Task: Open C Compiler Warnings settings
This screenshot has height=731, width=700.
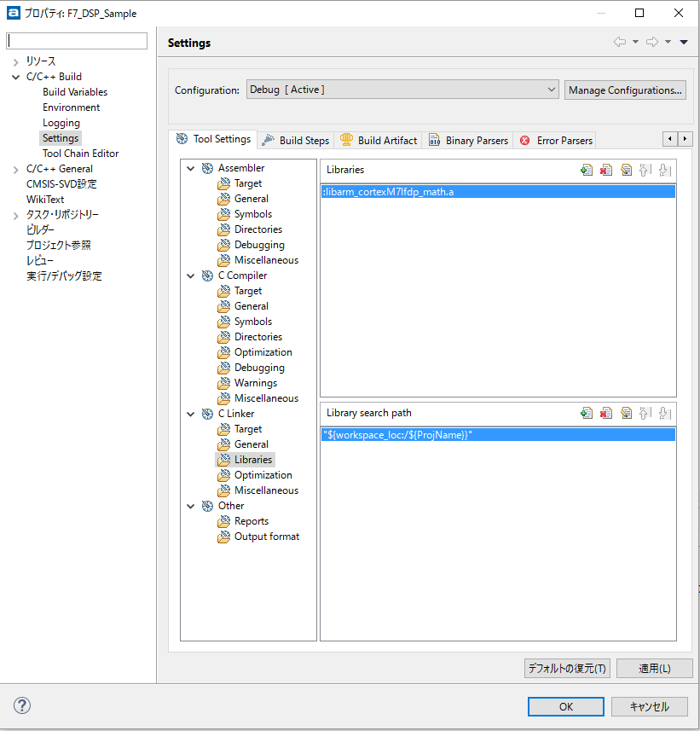Action: [x=256, y=383]
